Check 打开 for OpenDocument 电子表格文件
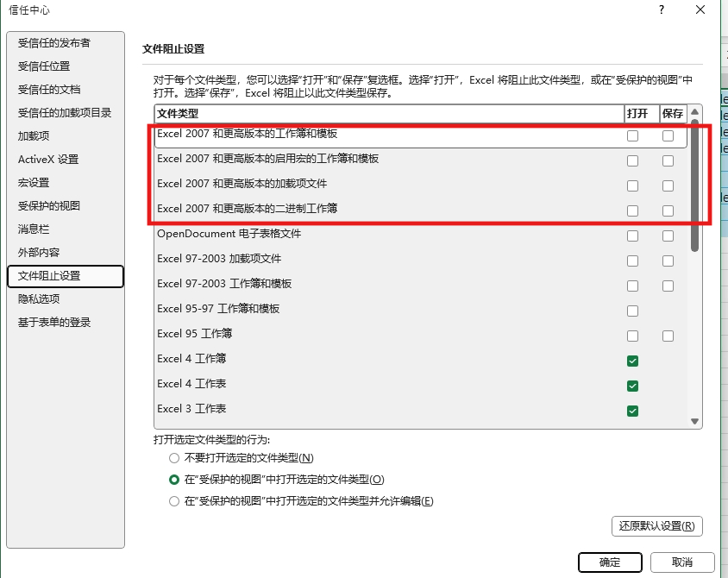The image size is (728, 578). [x=632, y=236]
